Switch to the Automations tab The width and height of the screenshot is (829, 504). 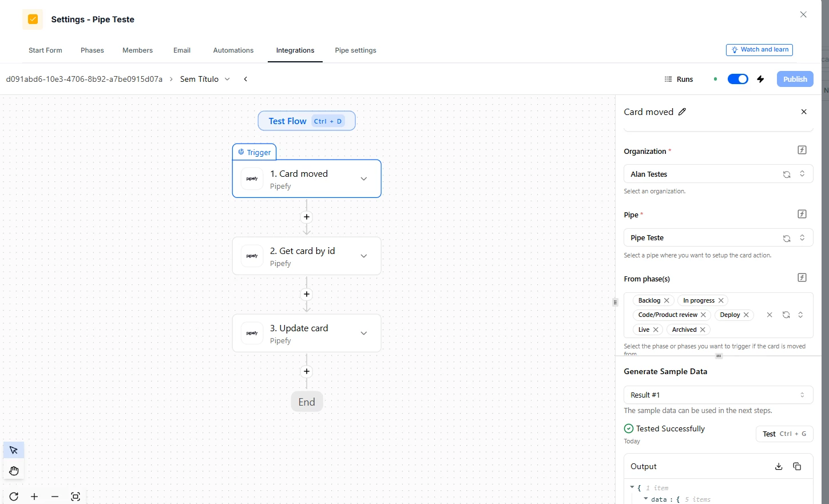(x=233, y=50)
